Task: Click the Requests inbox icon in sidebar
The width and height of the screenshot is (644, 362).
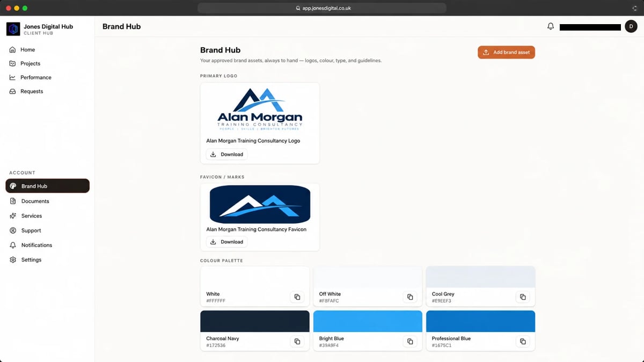Action: click(13, 91)
